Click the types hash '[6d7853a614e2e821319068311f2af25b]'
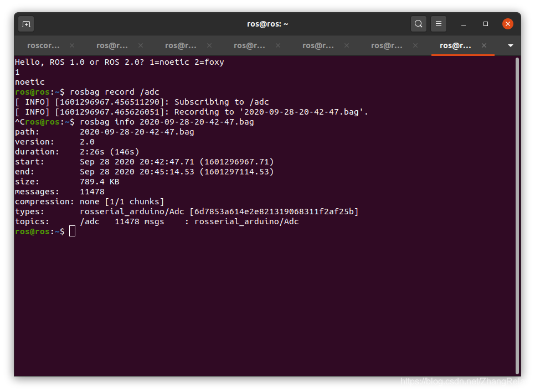This screenshot has height=392, width=535. point(274,212)
